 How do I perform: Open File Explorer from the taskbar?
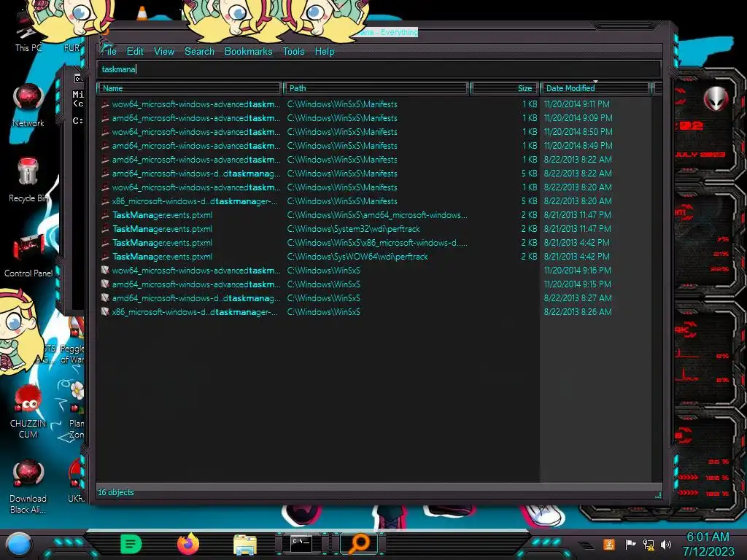[x=245, y=545]
